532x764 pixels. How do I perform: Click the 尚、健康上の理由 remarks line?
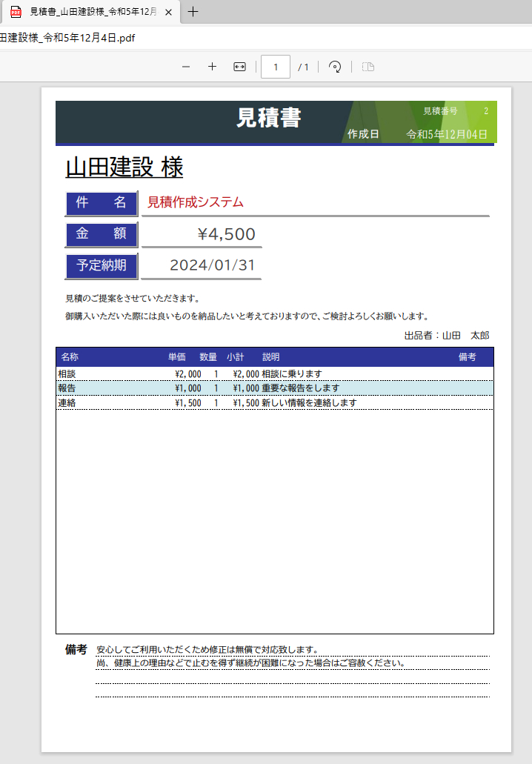pos(251,663)
